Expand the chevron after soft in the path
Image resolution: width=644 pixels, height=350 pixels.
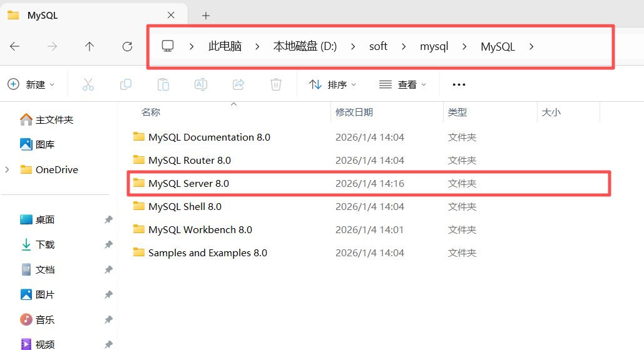pyautogui.click(x=404, y=47)
